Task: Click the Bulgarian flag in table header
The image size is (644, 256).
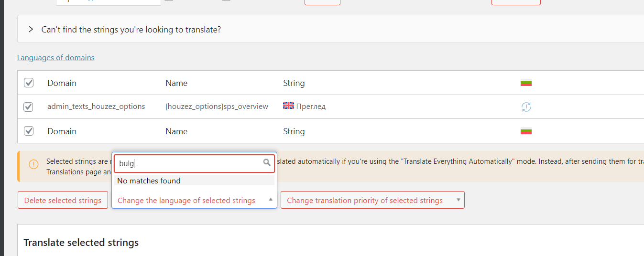Action: pos(526,83)
